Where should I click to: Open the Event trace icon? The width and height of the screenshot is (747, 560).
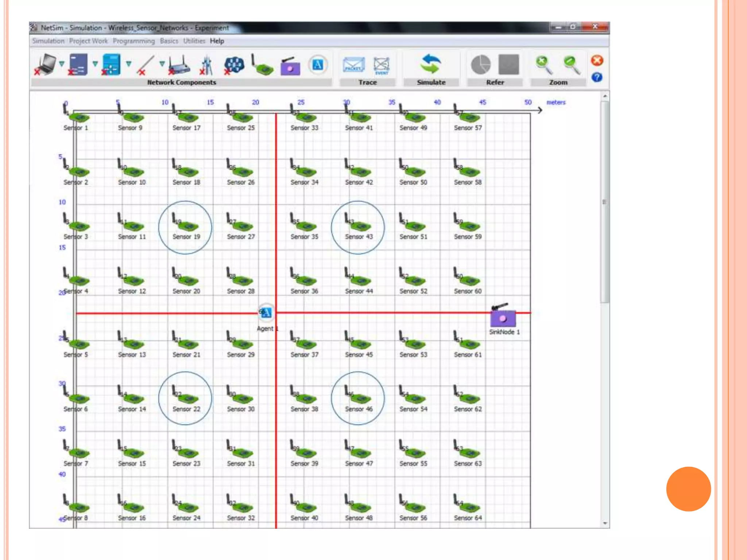coord(382,66)
